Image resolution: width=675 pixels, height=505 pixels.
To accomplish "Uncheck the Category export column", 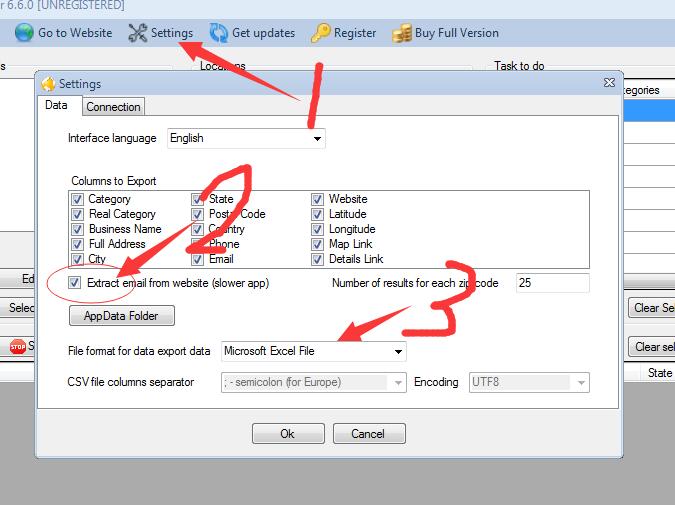I will click(x=78, y=199).
